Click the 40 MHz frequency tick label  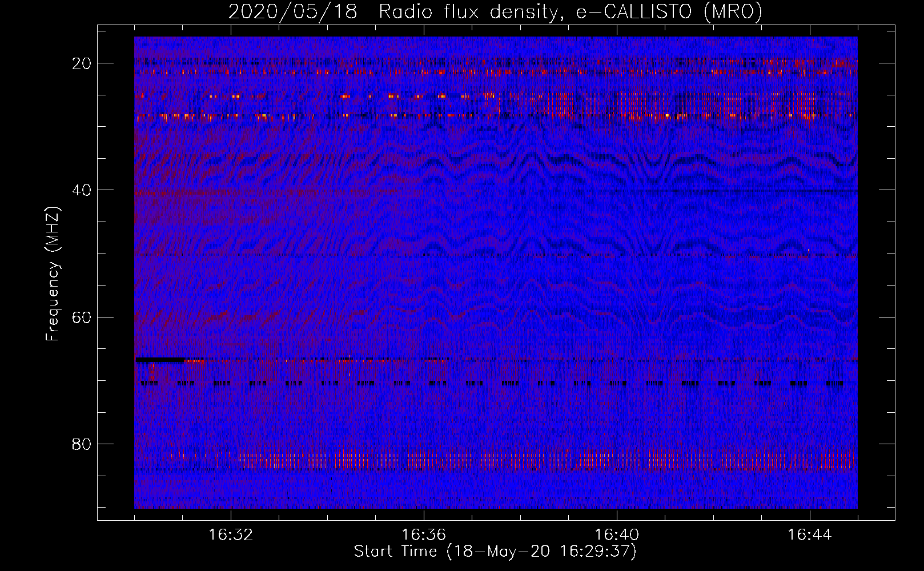pyautogui.click(x=82, y=190)
